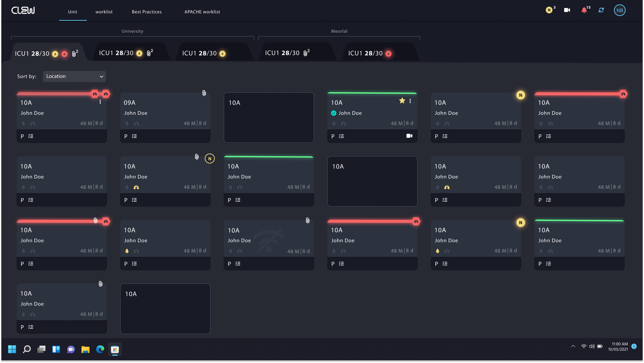The height and width of the screenshot is (363, 644).
Task: Click the video camera icon in top bar
Action: 567,10
